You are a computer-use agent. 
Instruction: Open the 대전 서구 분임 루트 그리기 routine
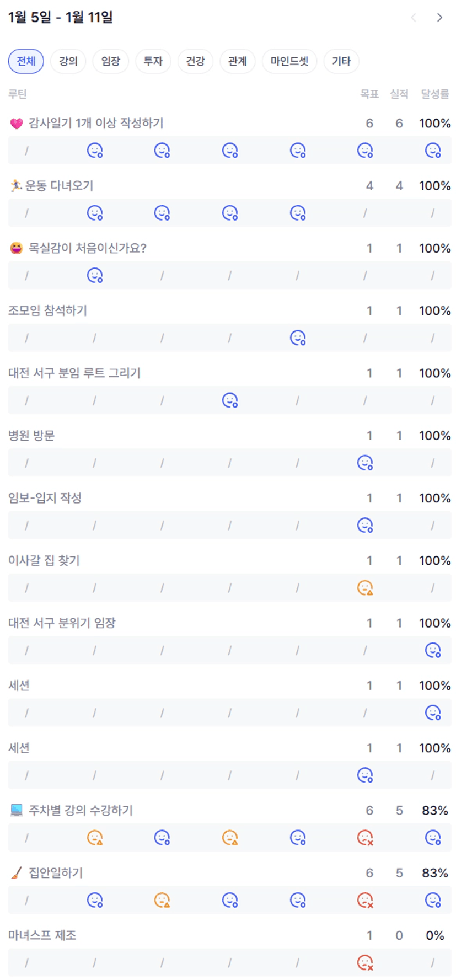point(74,373)
